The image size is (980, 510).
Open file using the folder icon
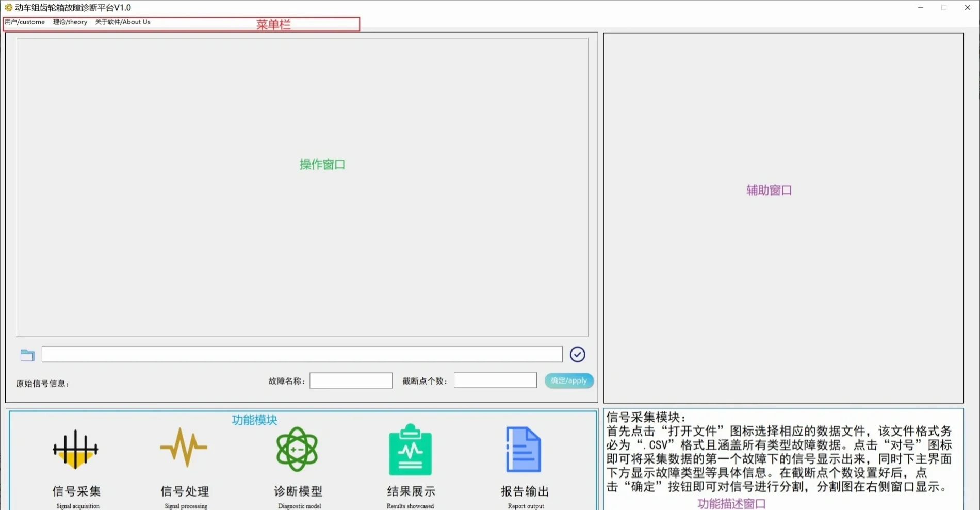26,355
